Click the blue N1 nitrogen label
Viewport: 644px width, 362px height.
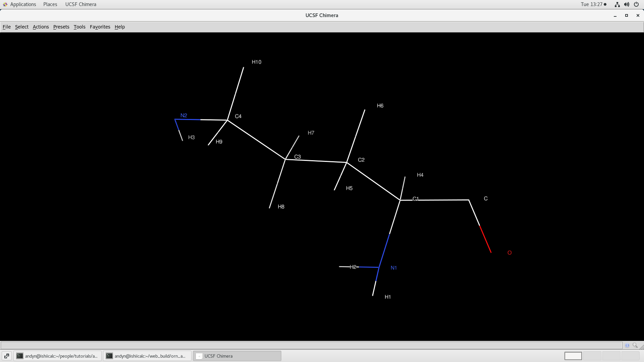394,268
